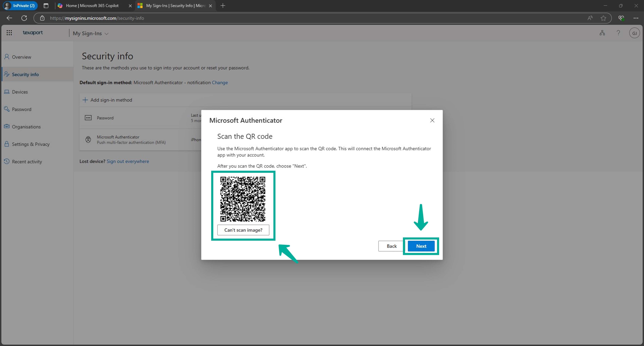Open the Devices section in sidebar
The image size is (644, 346).
20,92
